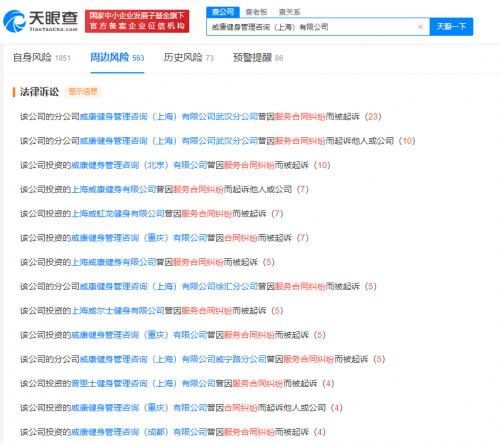Switch to the 查老板 search tab

pos(256,12)
